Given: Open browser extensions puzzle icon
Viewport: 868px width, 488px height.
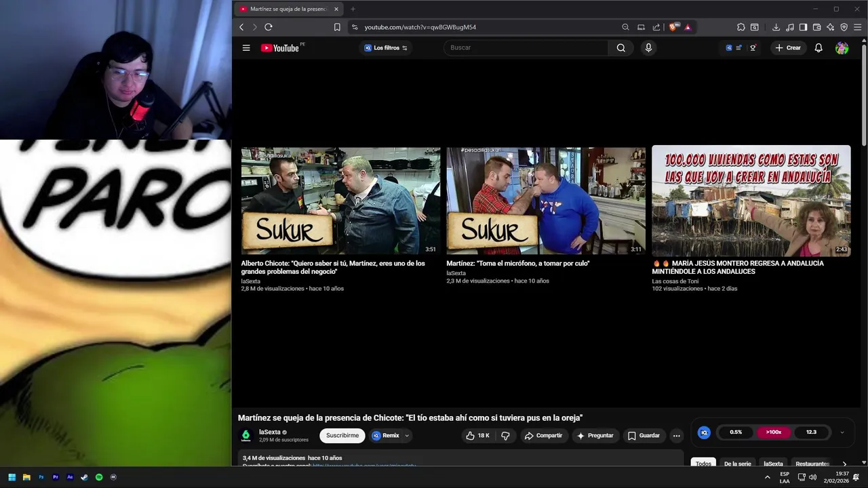Looking at the screenshot, I should (x=741, y=27).
